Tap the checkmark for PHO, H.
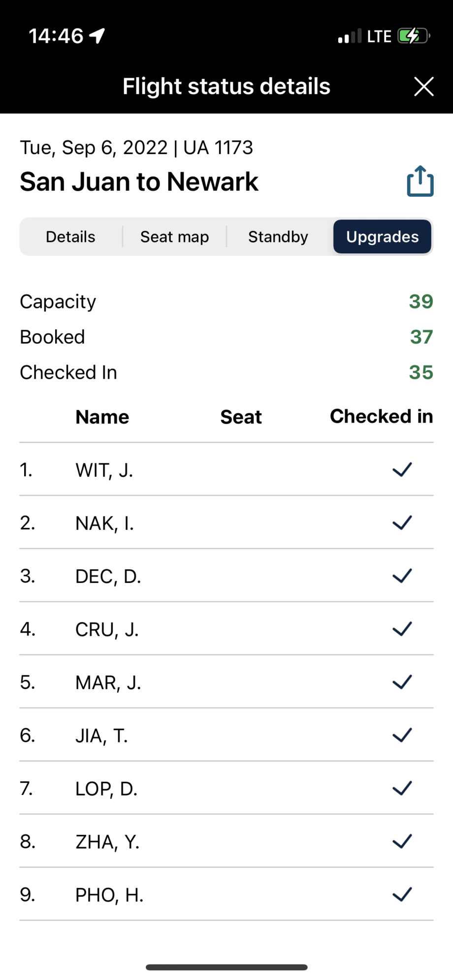This screenshot has height=980, width=453. pos(402,894)
